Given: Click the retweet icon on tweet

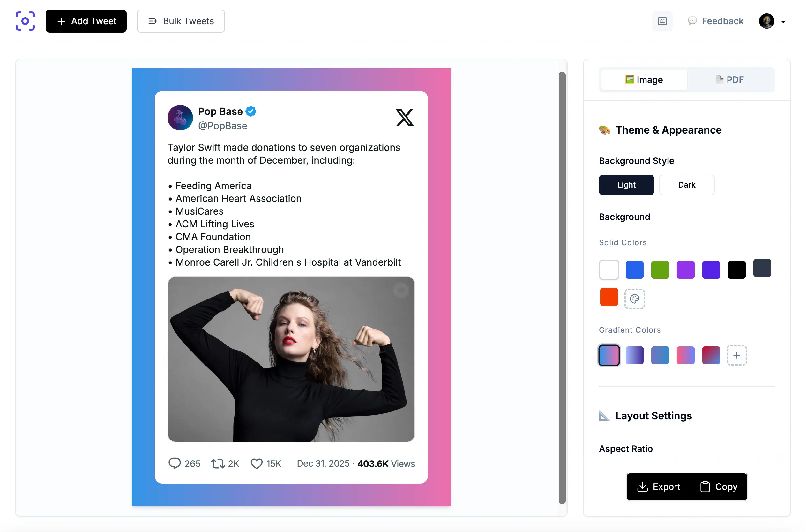Looking at the screenshot, I should 218,463.
